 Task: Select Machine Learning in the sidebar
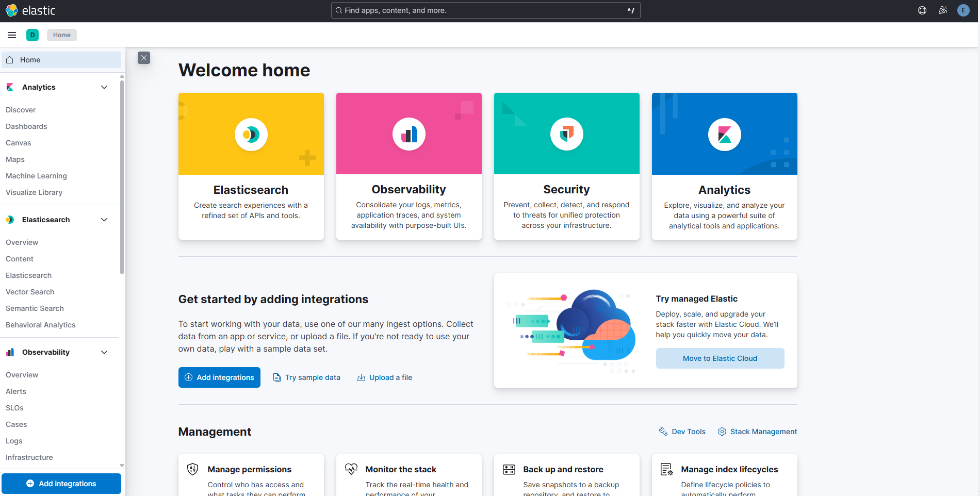click(x=36, y=176)
